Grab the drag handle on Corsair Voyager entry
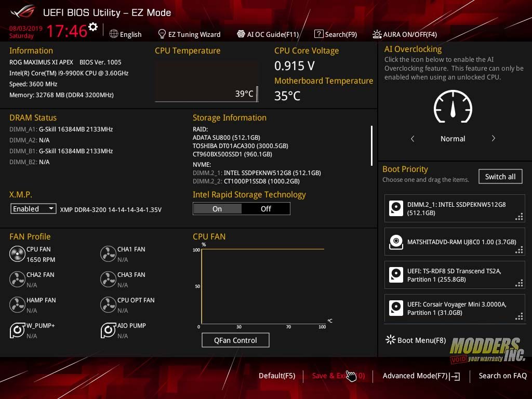 click(519, 316)
